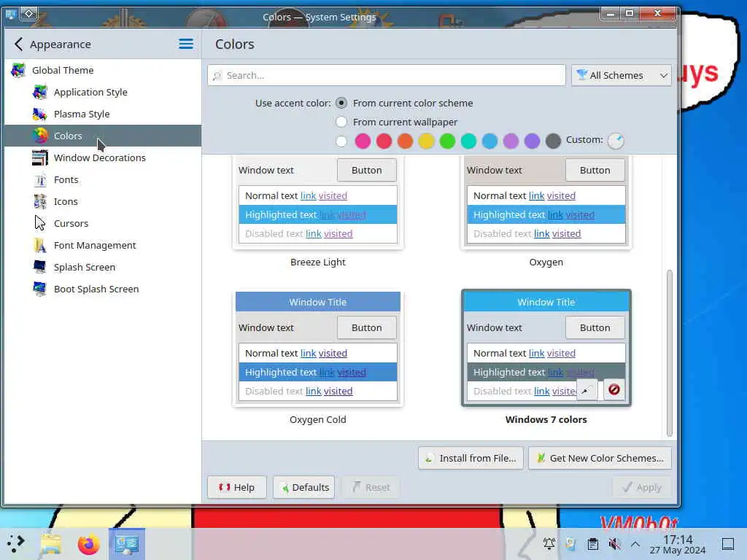Click the window menu icon in titlebar
The image size is (747, 560).
click(10, 15)
